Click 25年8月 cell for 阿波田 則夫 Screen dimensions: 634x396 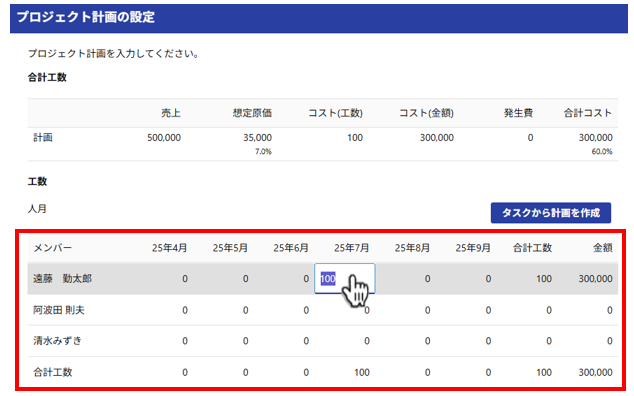coord(427,310)
